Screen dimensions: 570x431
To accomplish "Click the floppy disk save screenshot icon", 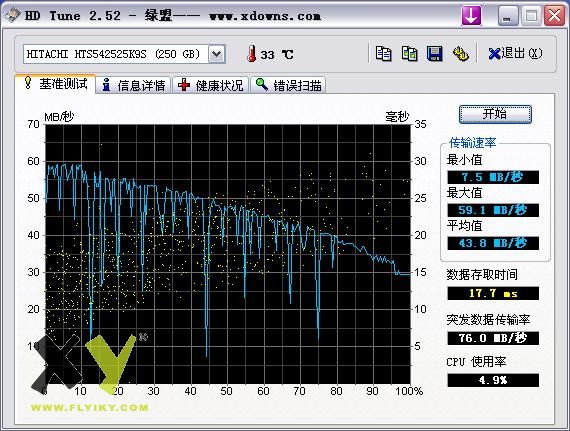I will [x=435, y=54].
